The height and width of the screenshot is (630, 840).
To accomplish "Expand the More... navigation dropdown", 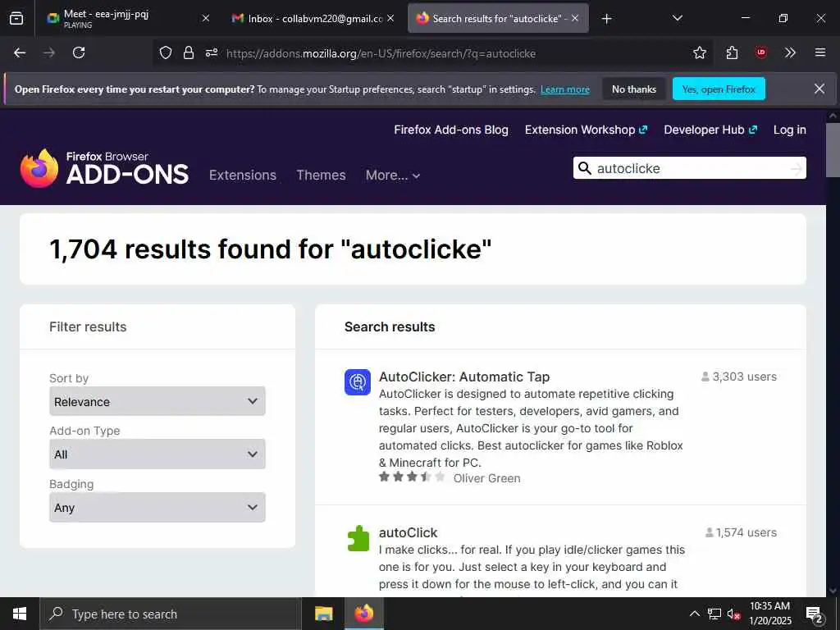I will (x=393, y=176).
